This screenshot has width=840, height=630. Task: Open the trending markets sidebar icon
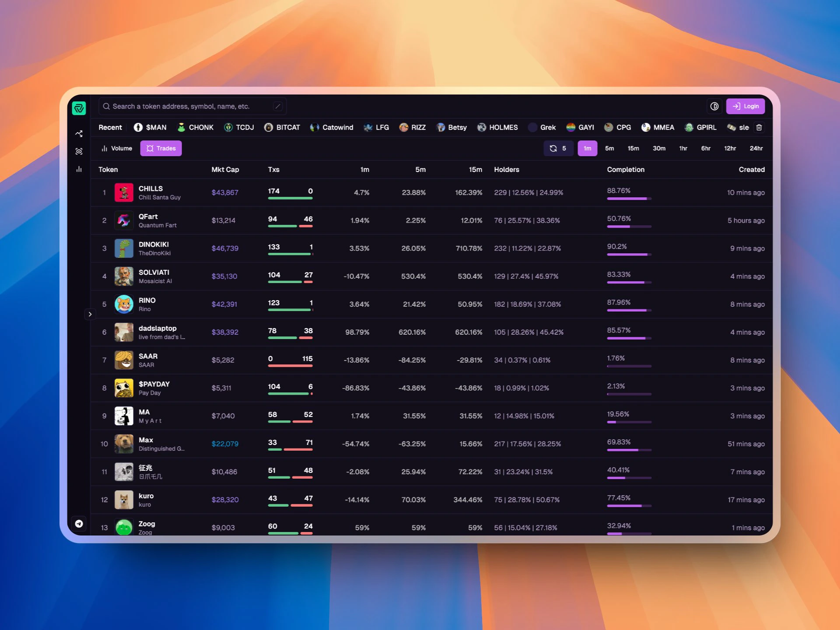(x=79, y=133)
